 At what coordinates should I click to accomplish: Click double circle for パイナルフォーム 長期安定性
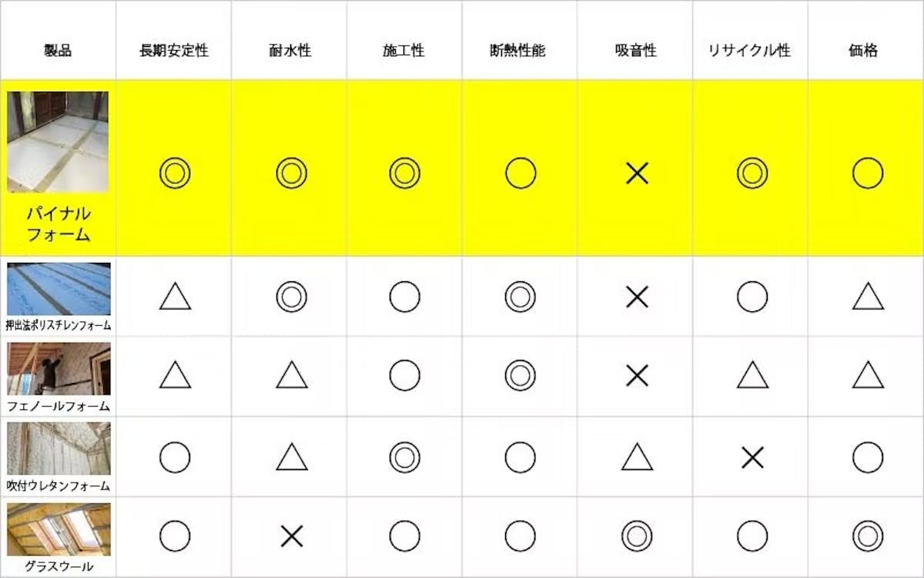pos(175,173)
